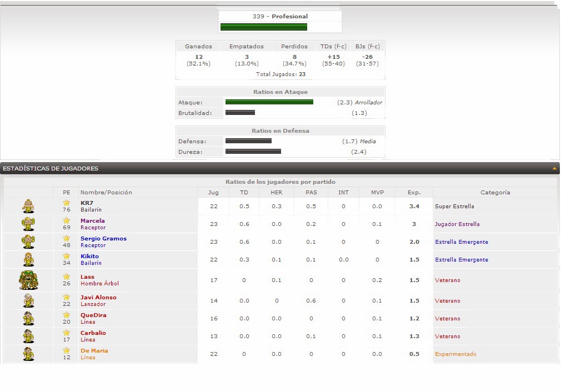Open Kikito player link
This screenshot has height=392, width=561.
(89, 256)
